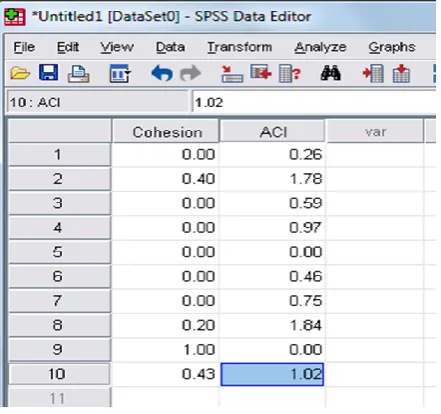Click the SPSS application icon in title bar

click(15, 17)
